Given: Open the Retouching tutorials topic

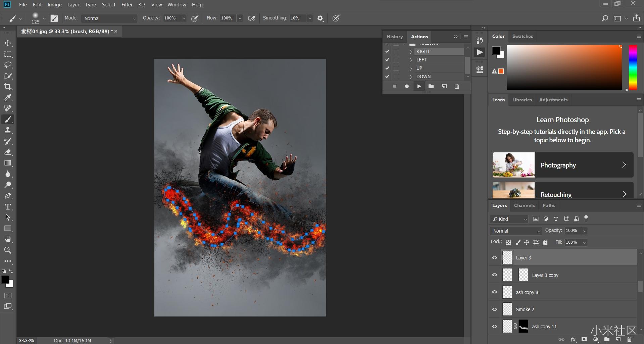Looking at the screenshot, I should [x=563, y=190].
